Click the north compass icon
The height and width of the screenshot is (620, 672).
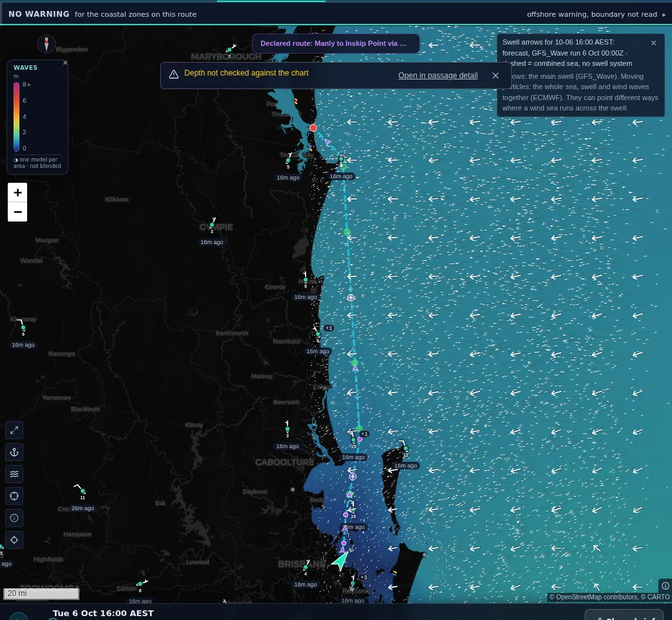click(47, 44)
